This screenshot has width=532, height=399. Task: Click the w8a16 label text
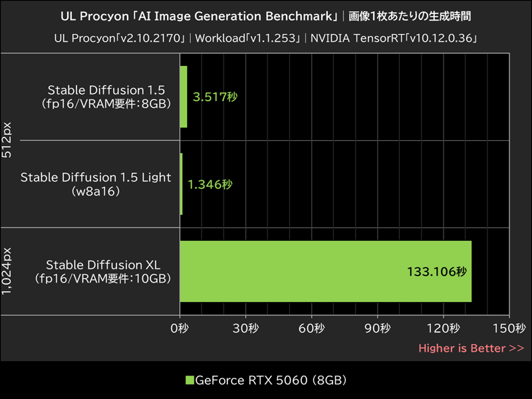(x=96, y=193)
